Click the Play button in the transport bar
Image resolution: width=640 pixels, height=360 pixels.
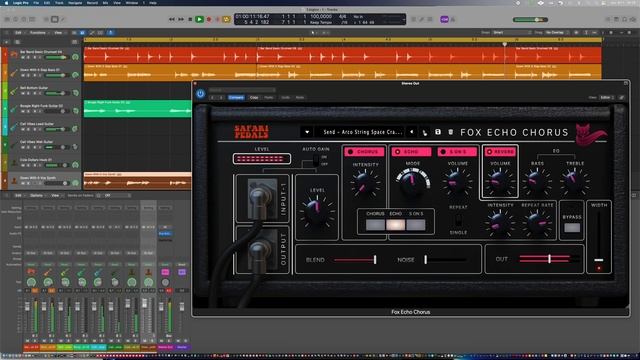pyautogui.click(x=199, y=19)
